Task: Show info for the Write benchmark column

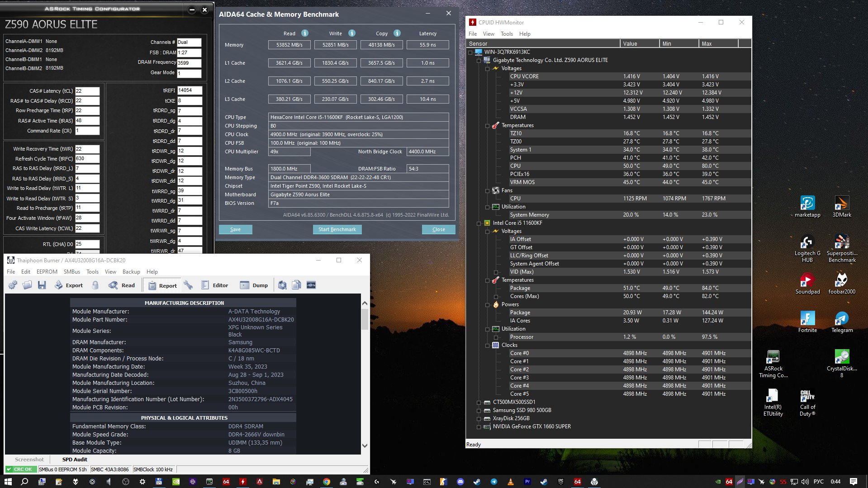Action: [352, 33]
